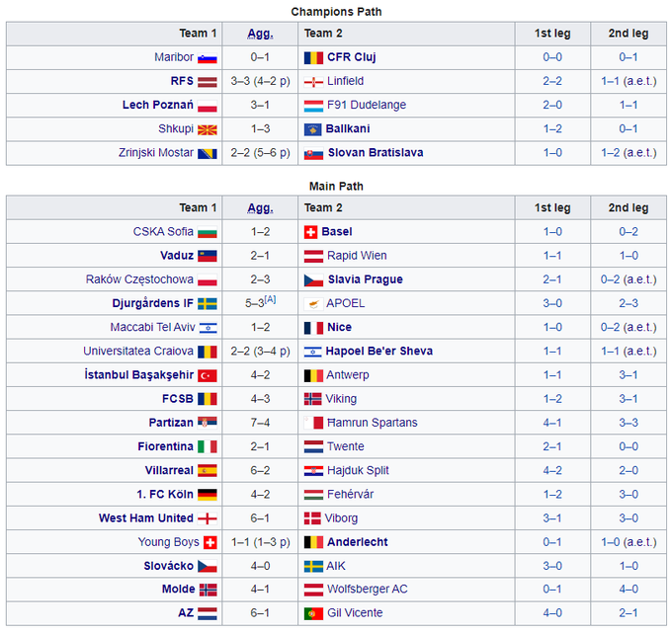Click the Romania flag next to CFR Cluj
The height and width of the screenshot is (634, 672).
(x=313, y=58)
